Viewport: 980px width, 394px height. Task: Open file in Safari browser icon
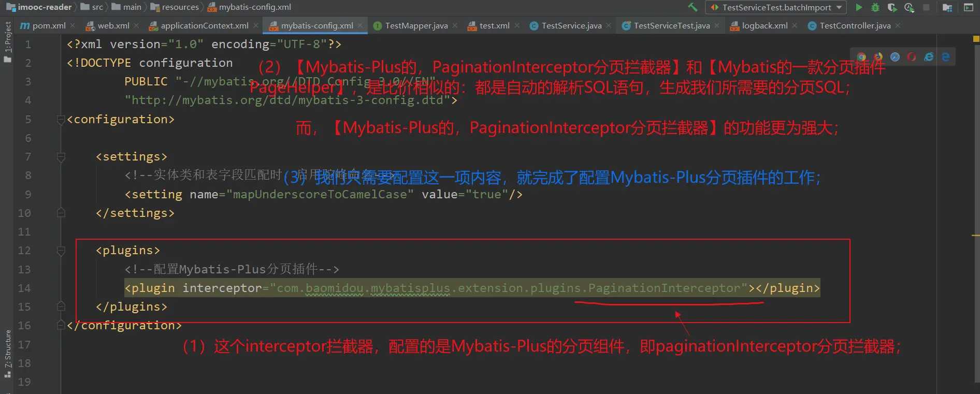point(895,57)
